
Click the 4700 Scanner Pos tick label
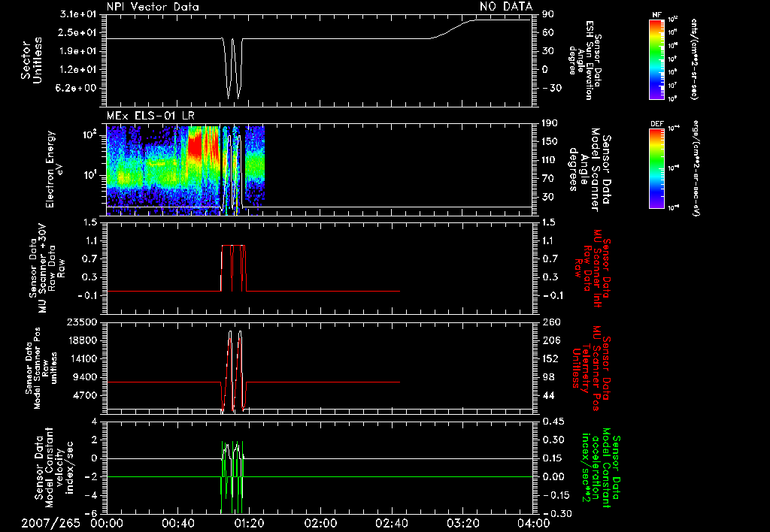coord(85,395)
